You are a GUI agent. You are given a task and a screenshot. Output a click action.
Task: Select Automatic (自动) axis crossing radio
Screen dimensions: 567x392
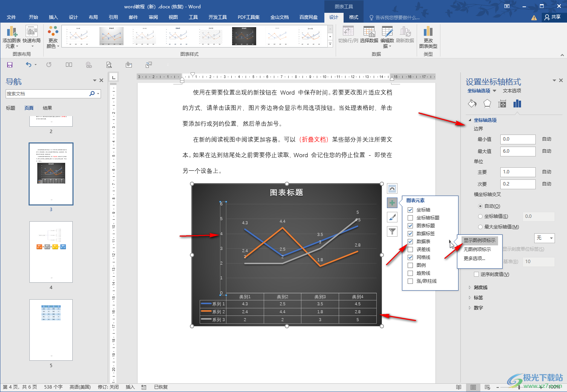tap(480, 206)
